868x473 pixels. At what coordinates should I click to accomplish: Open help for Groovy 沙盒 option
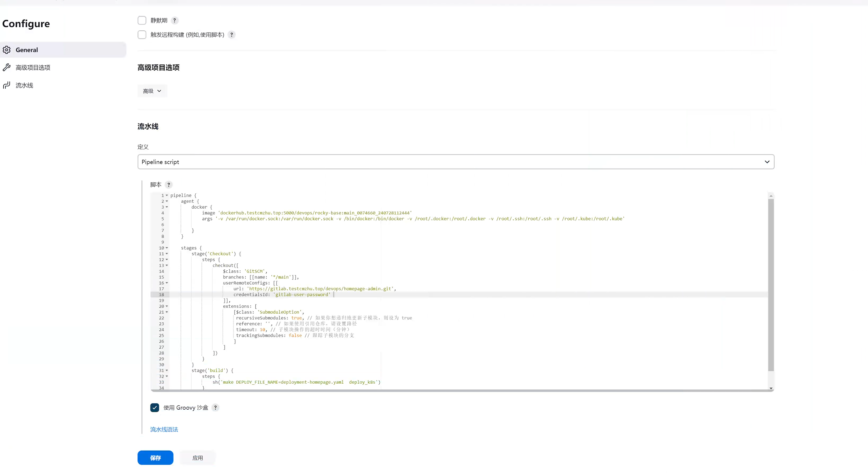[215, 407]
